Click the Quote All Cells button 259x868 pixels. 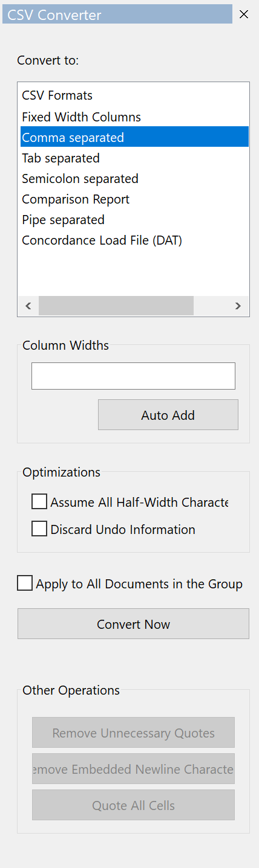click(x=133, y=805)
